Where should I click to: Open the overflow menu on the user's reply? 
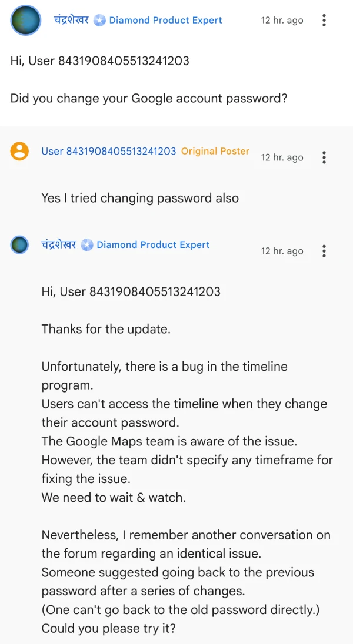[324, 157]
